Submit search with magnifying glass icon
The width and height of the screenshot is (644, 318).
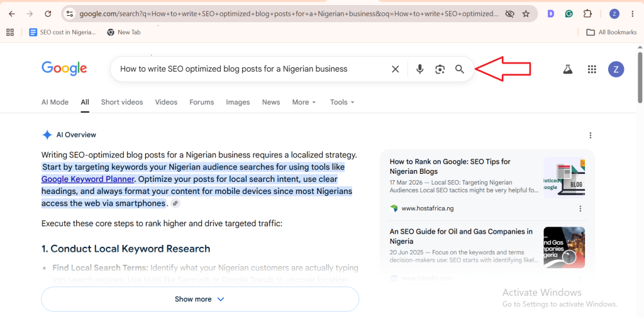click(x=460, y=69)
